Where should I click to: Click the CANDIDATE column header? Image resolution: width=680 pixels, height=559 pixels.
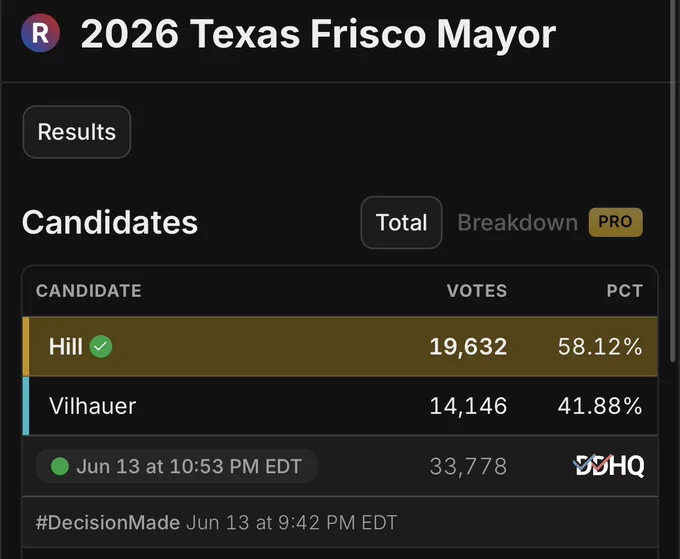pyautogui.click(x=89, y=291)
